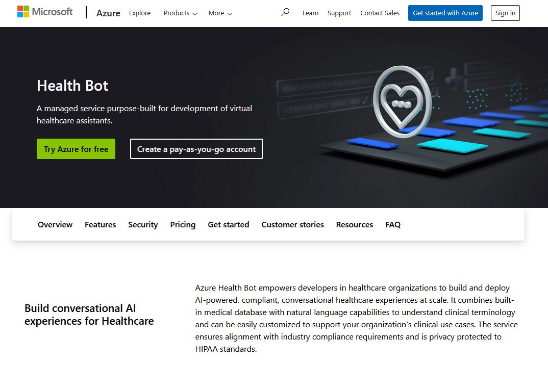Screen dimensions: 548x392
Task: Click the paragraph beginning 'Azure Health Bot empowers'
Action: point(357,319)
